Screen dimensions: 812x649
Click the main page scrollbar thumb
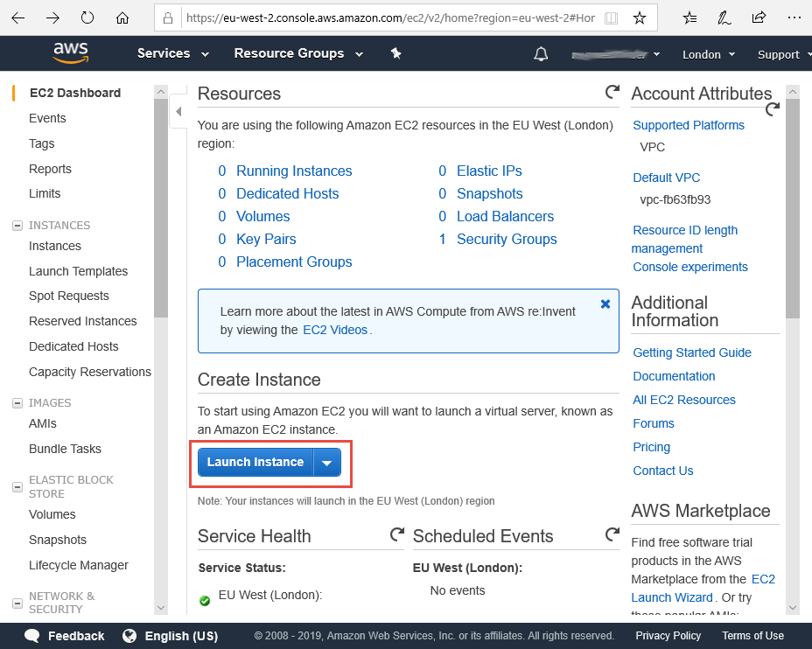click(x=793, y=208)
